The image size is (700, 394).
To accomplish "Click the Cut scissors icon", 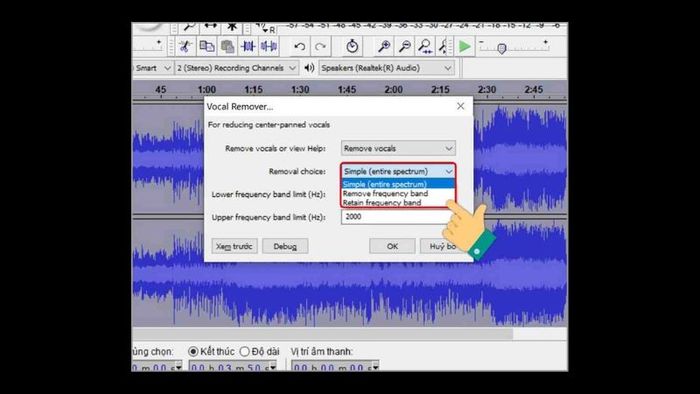I will pyautogui.click(x=185, y=46).
